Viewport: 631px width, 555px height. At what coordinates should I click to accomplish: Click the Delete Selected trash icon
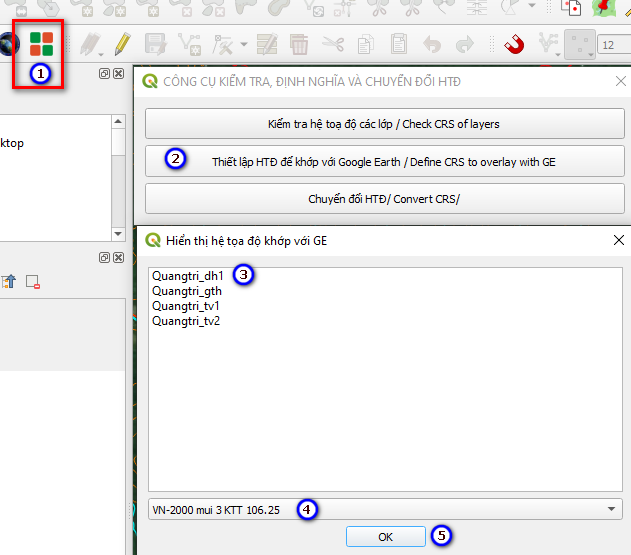tap(299, 44)
